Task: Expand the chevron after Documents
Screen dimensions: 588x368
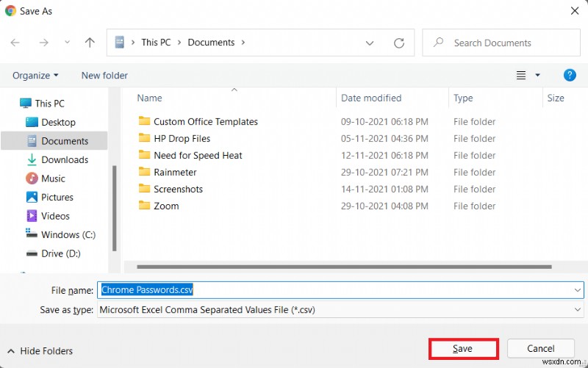Action: click(x=243, y=43)
